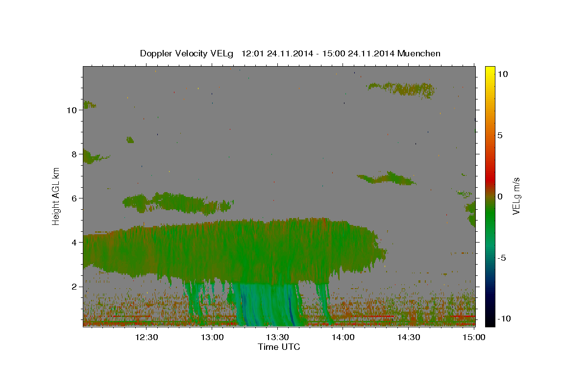The height and width of the screenshot is (392, 588).
Task: Click the colorbar label '10' at top
Action: (x=502, y=73)
